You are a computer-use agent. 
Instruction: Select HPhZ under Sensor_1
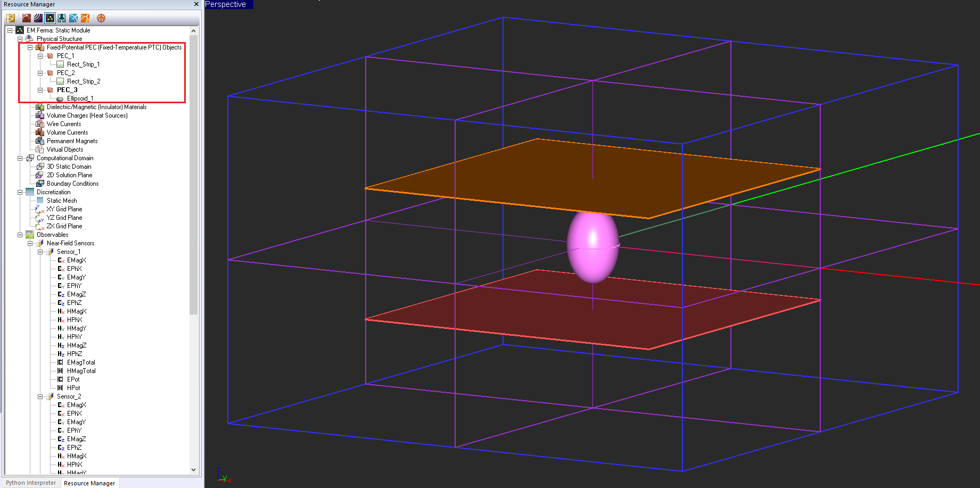[x=75, y=354]
